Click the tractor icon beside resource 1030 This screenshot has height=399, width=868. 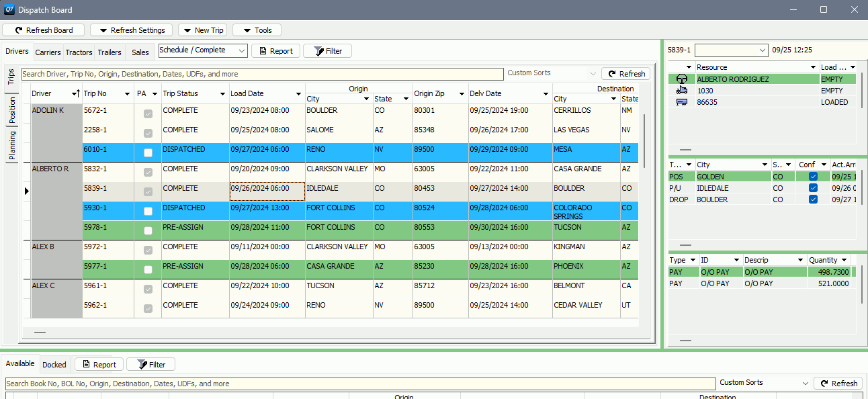681,90
